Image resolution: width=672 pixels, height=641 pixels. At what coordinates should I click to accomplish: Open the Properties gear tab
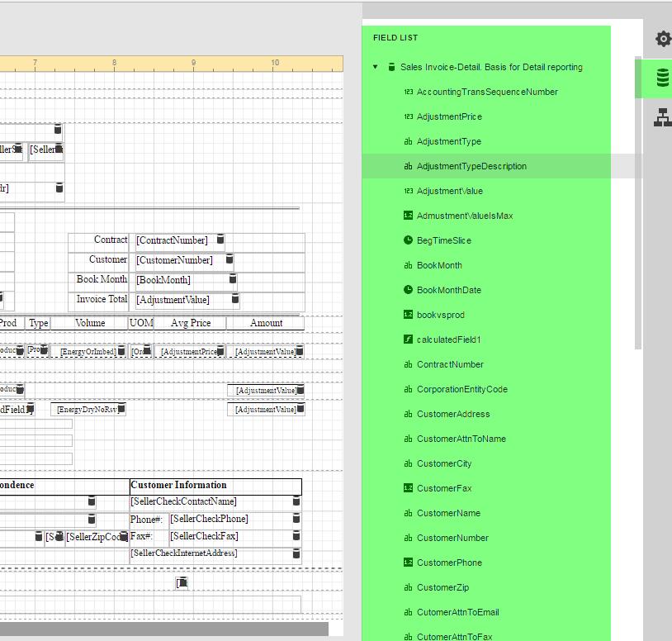tap(662, 39)
